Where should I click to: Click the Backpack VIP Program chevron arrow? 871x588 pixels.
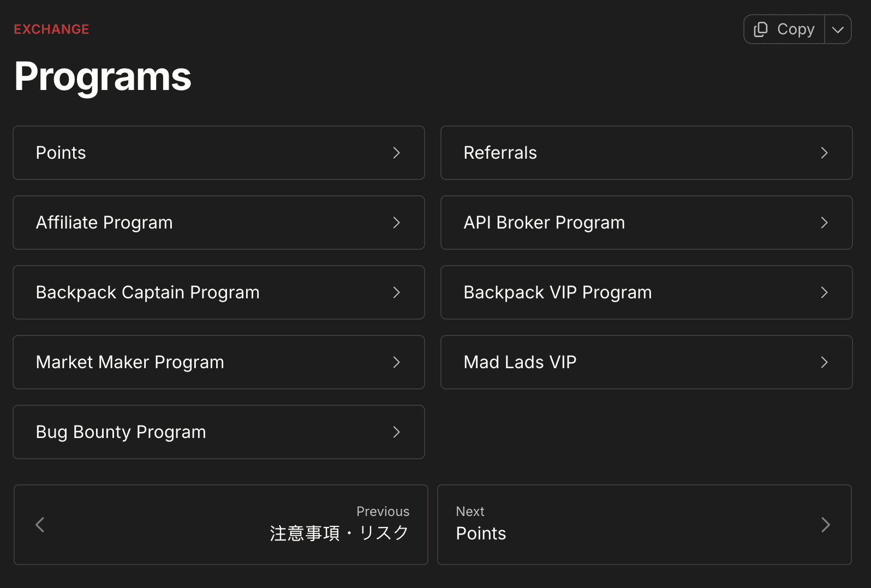pos(824,292)
